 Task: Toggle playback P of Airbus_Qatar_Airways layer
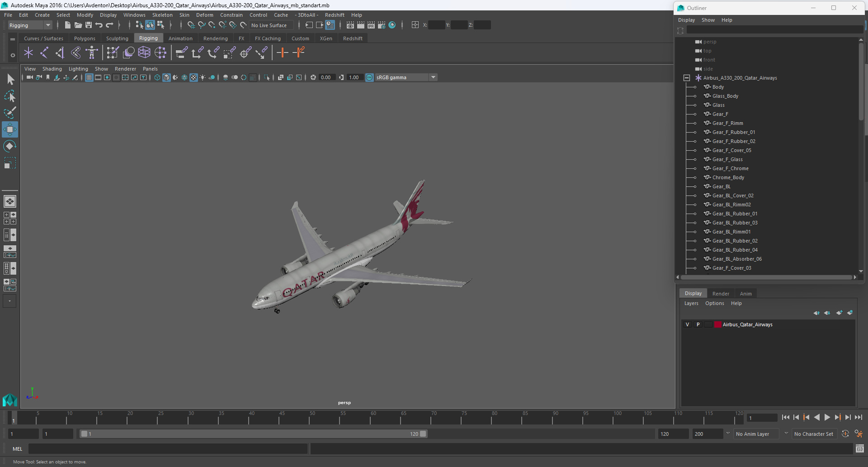click(x=698, y=324)
